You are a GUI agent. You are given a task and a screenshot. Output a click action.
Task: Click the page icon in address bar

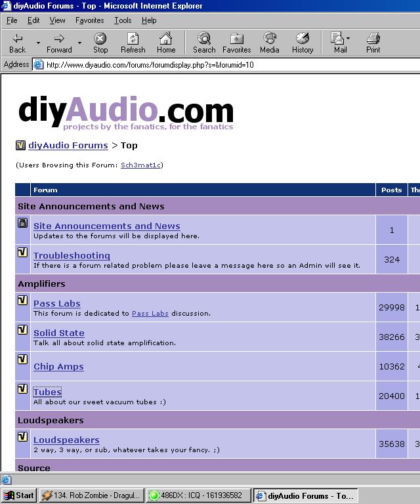coord(39,64)
